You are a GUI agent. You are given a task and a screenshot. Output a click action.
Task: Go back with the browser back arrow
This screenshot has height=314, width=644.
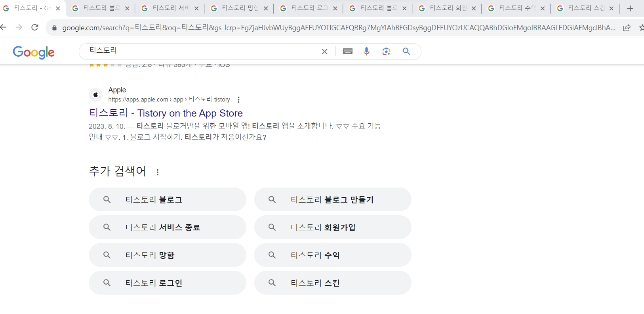coord(4,27)
